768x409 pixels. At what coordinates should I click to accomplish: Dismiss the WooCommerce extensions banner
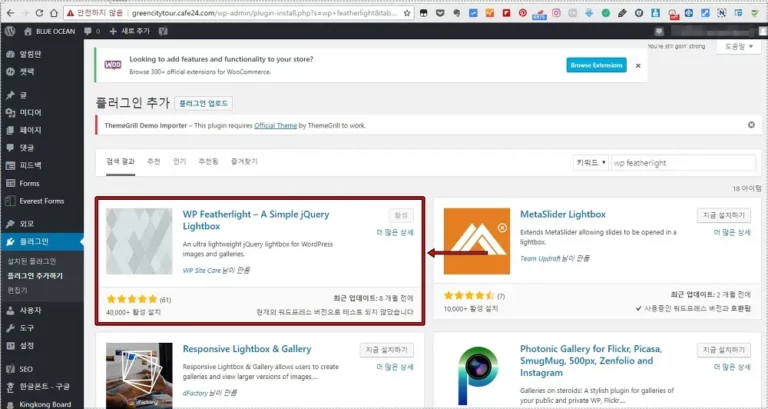(638, 66)
